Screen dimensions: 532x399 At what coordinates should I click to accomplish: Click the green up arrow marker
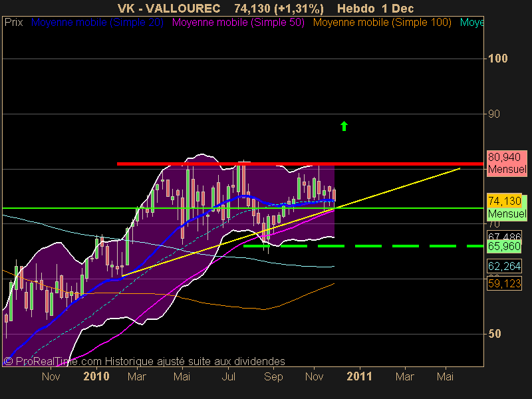[x=344, y=126]
